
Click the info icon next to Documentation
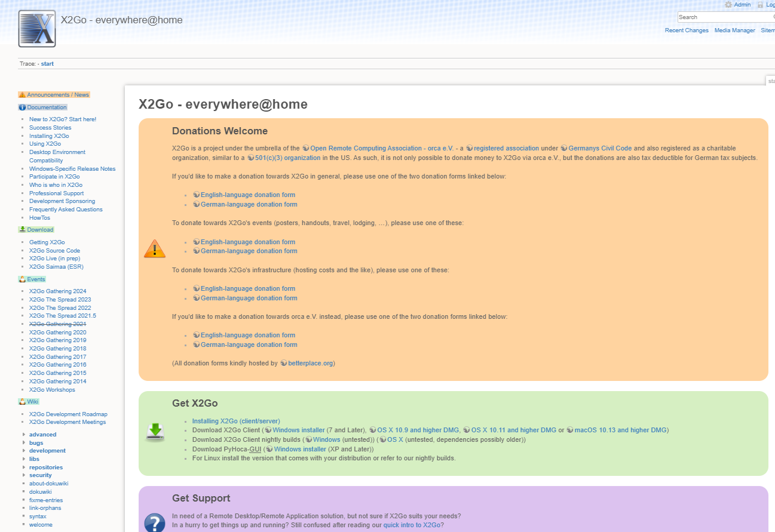coord(21,107)
